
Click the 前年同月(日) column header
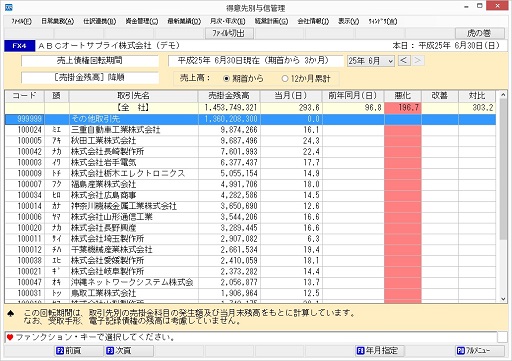coord(353,96)
